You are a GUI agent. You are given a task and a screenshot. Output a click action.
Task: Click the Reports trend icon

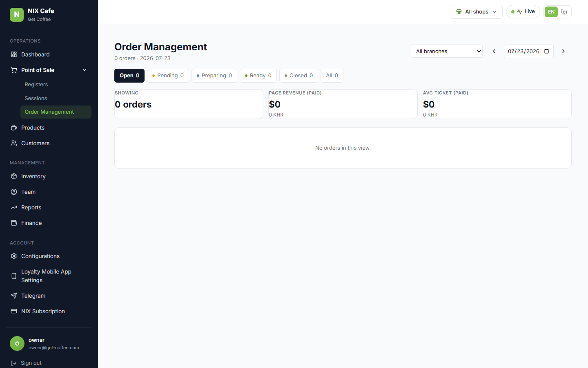[x=14, y=207]
